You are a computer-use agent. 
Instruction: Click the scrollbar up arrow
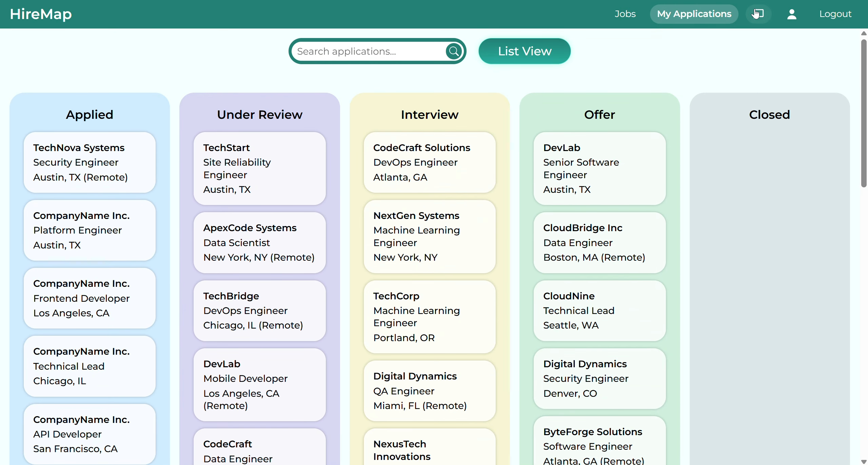coord(864,33)
